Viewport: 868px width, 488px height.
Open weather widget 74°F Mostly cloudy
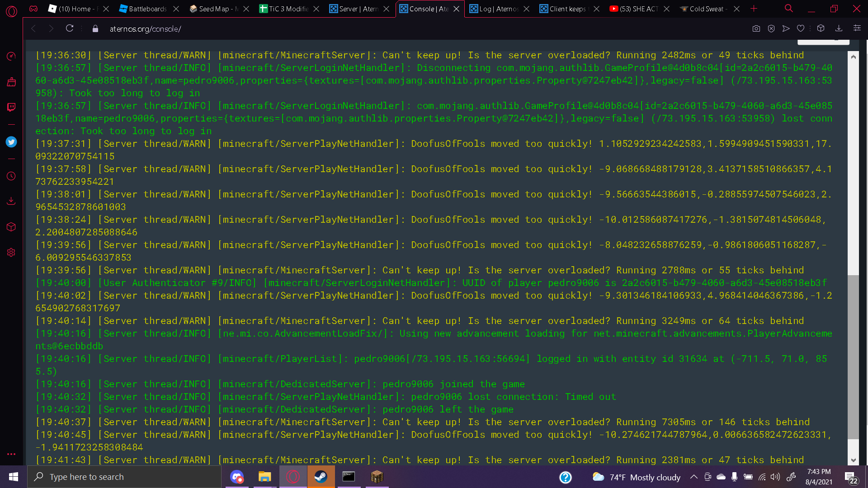tap(636, 477)
